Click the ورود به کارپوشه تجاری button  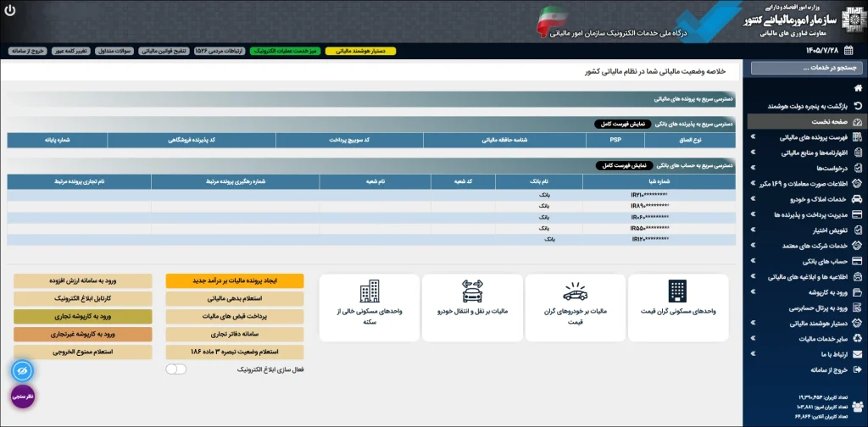tap(82, 316)
